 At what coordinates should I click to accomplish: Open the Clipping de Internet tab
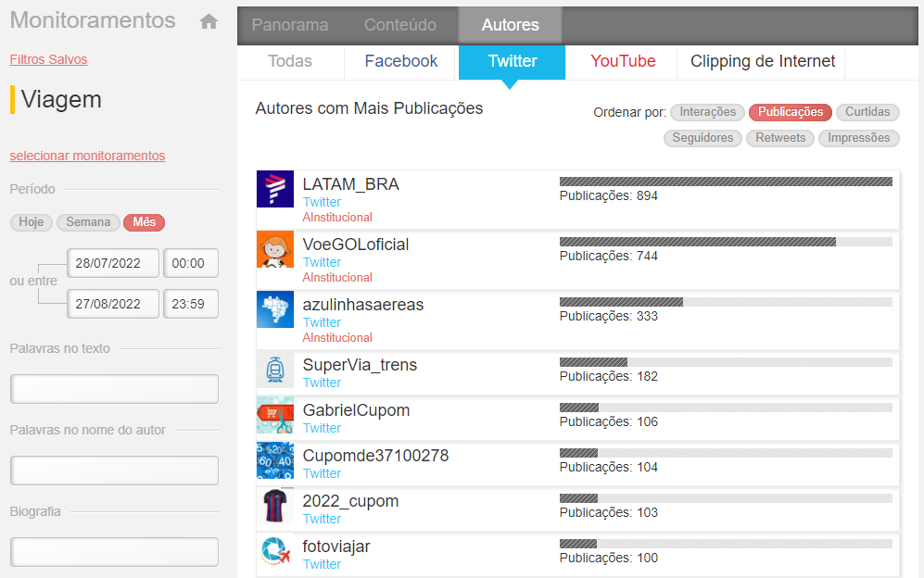coord(763,61)
